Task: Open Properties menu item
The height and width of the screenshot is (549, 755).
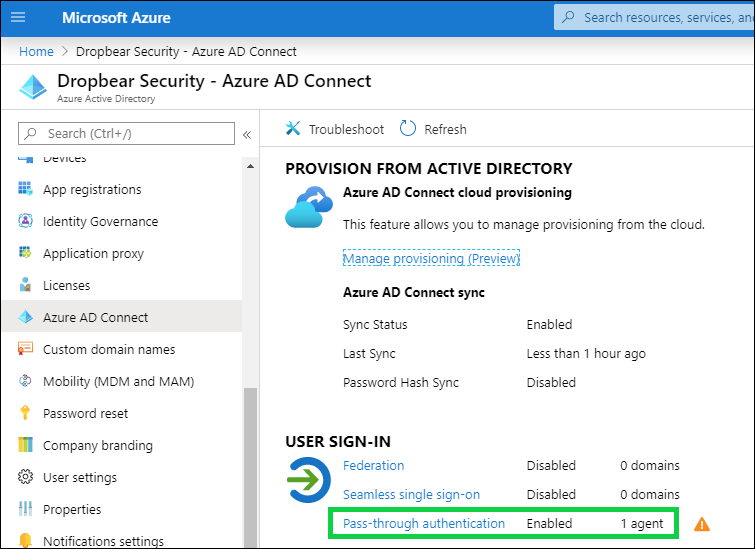Action: click(x=121, y=509)
